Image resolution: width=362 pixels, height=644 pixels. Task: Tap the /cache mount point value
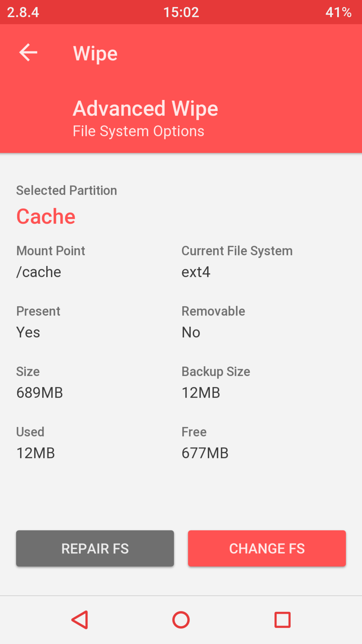click(39, 272)
